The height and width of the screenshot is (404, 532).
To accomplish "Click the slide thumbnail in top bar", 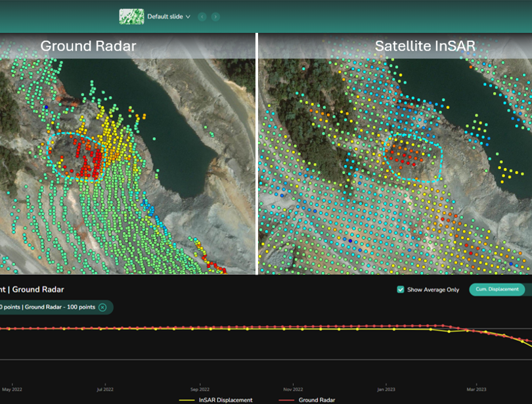I will point(131,16).
